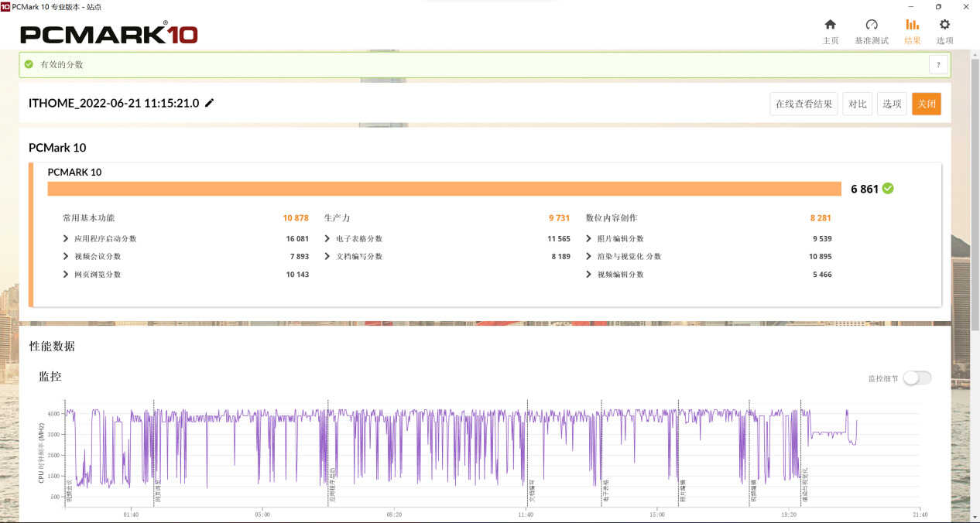Click the 有效的分数 status message

click(x=62, y=65)
